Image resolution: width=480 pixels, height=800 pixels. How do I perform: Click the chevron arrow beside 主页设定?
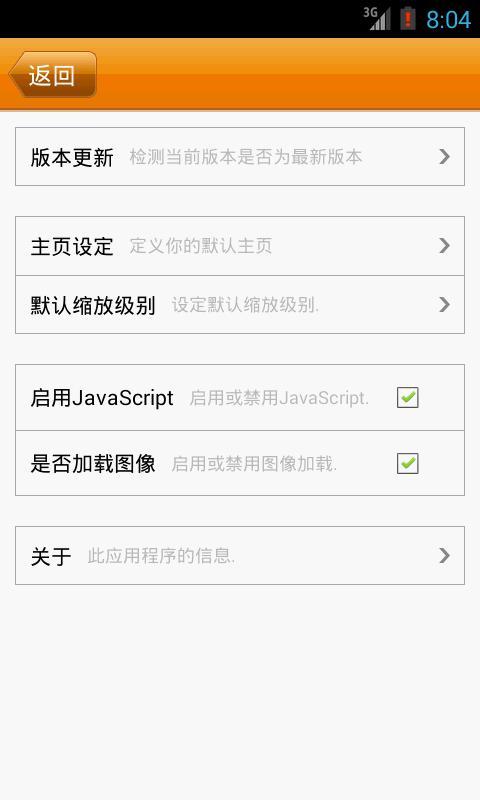tap(444, 246)
